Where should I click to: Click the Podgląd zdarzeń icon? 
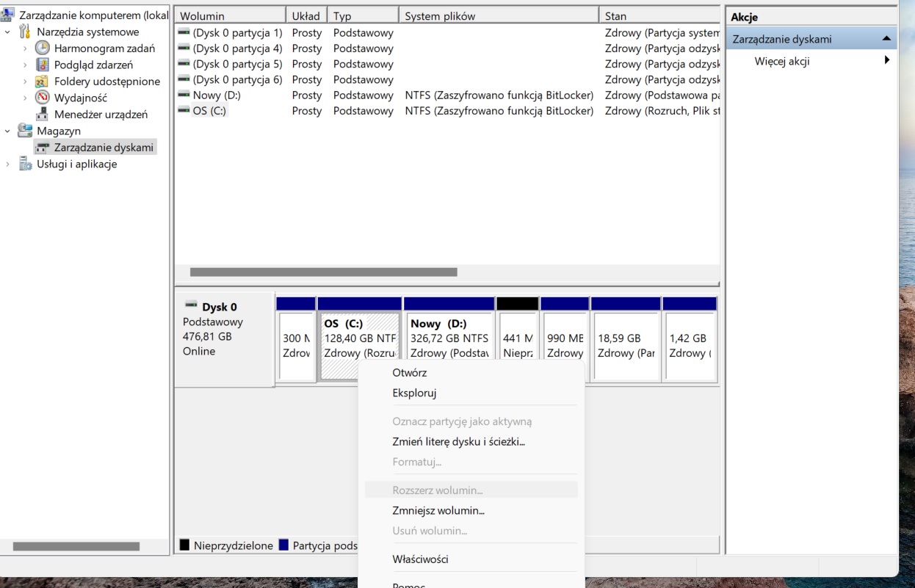click(x=42, y=65)
